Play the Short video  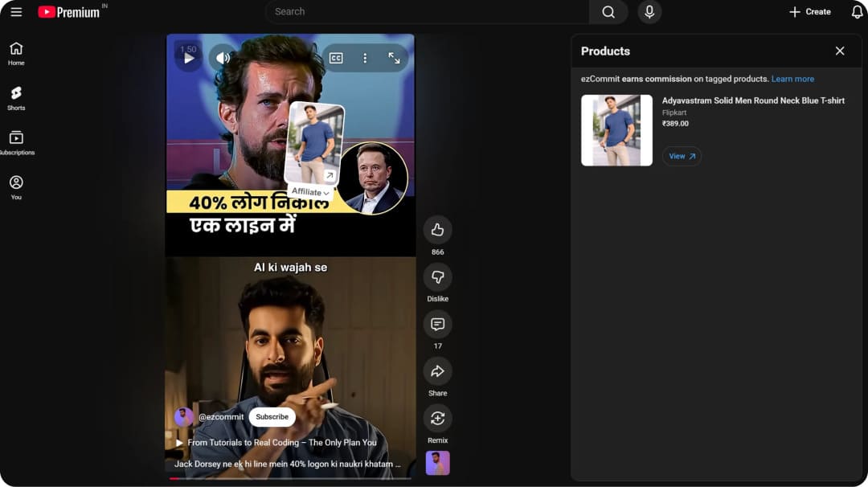pyautogui.click(x=189, y=58)
